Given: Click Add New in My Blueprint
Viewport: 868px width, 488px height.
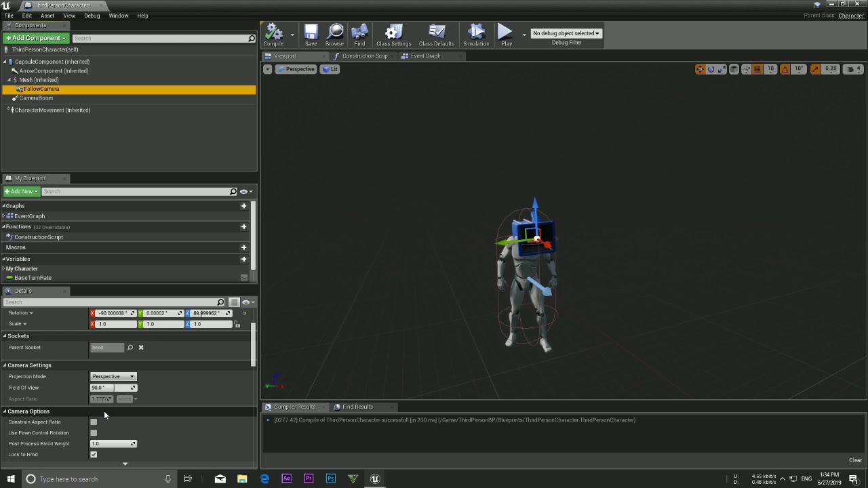Looking at the screenshot, I should 21,192.
